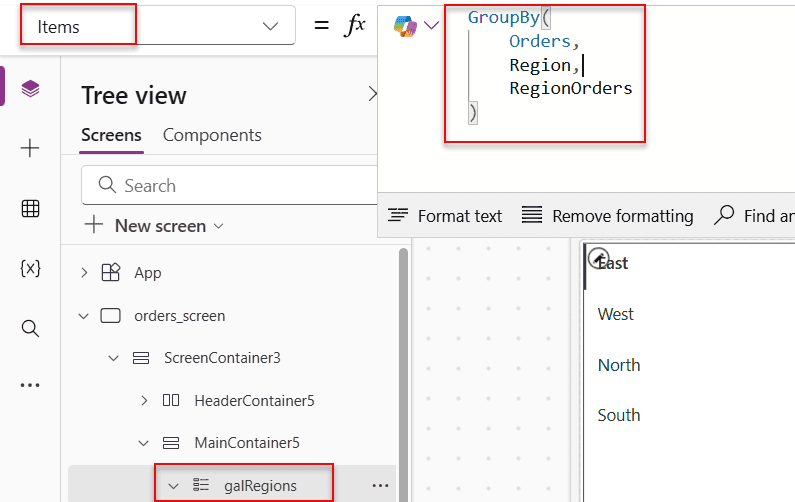This screenshot has height=502, width=795.
Task: Collapse the MainContainer5 node
Action: pos(143,443)
